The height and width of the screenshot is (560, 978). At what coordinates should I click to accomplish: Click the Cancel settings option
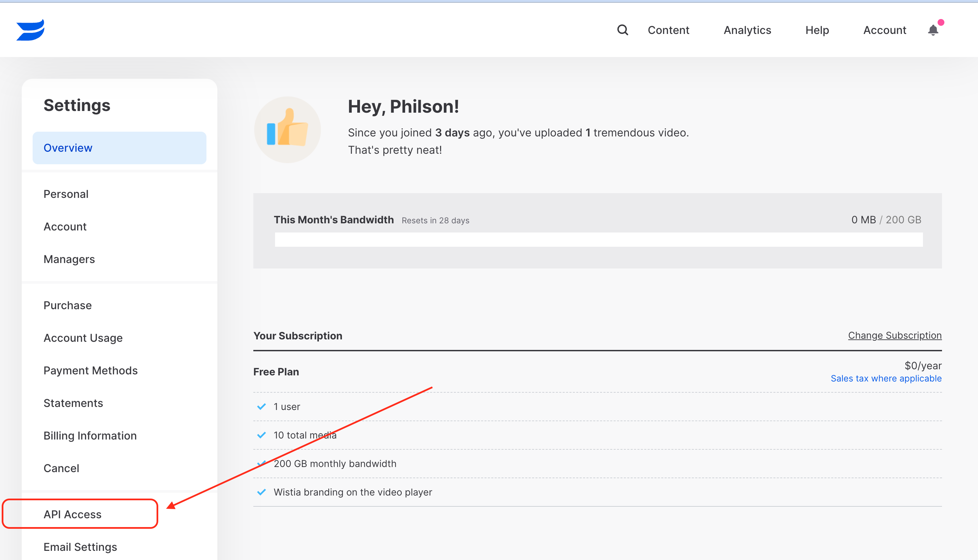tap(60, 468)
